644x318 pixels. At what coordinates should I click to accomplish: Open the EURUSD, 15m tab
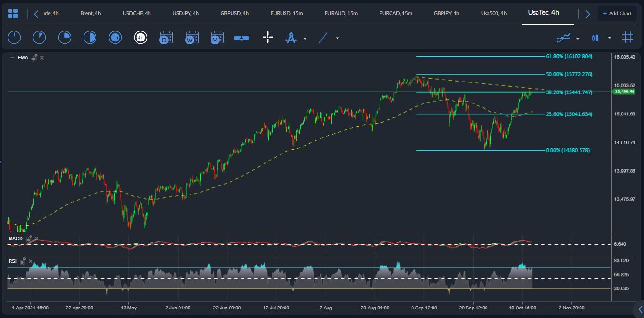click(286, 13)
